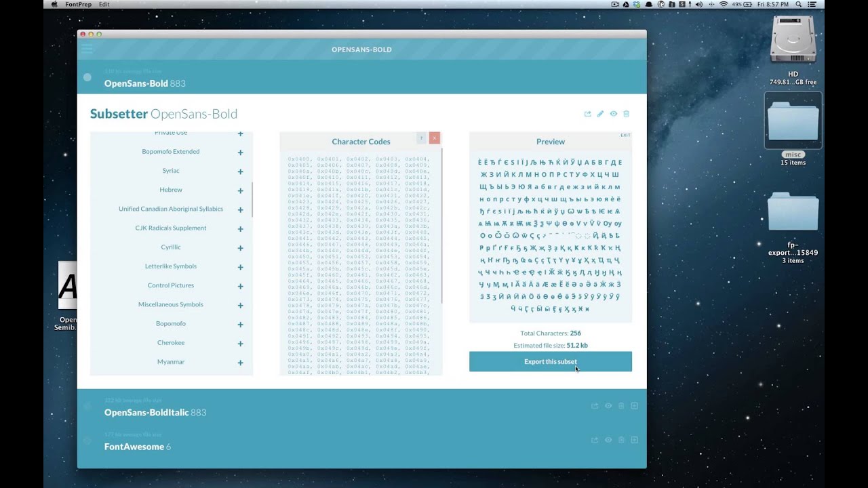
Task: Click the battery 49% indicator
Action: 743,4
